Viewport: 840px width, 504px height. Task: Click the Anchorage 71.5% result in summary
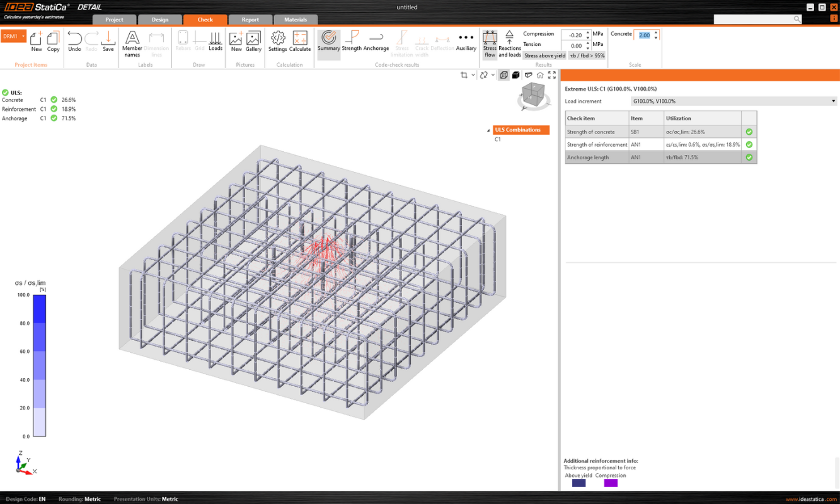[69, 118]
